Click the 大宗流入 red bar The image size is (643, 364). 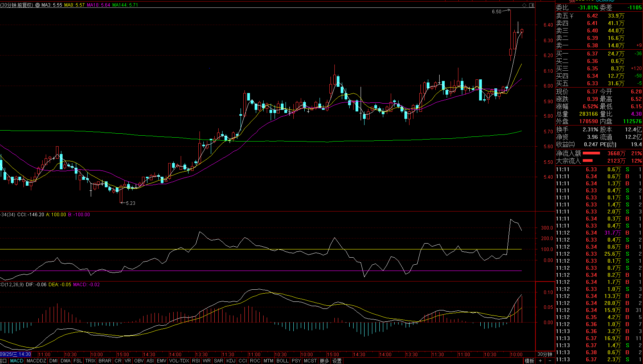[587, 161]
